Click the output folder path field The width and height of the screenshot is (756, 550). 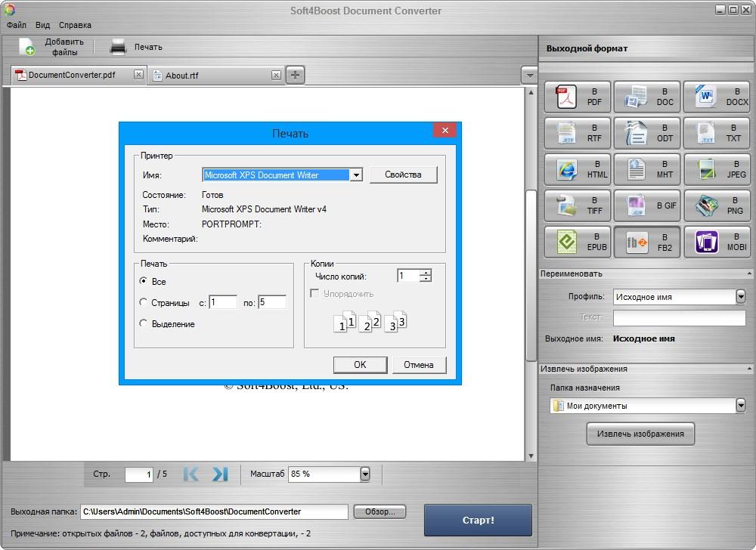tap(214, 511)
